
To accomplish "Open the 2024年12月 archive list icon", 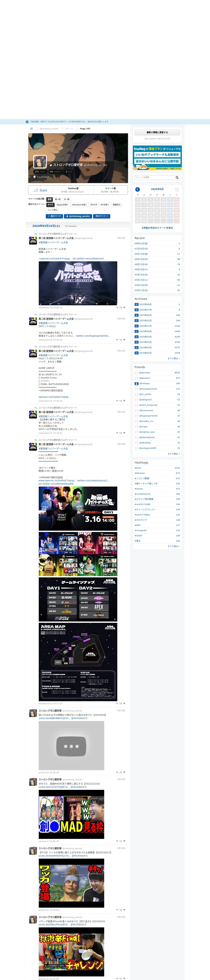I will point(136,326).
